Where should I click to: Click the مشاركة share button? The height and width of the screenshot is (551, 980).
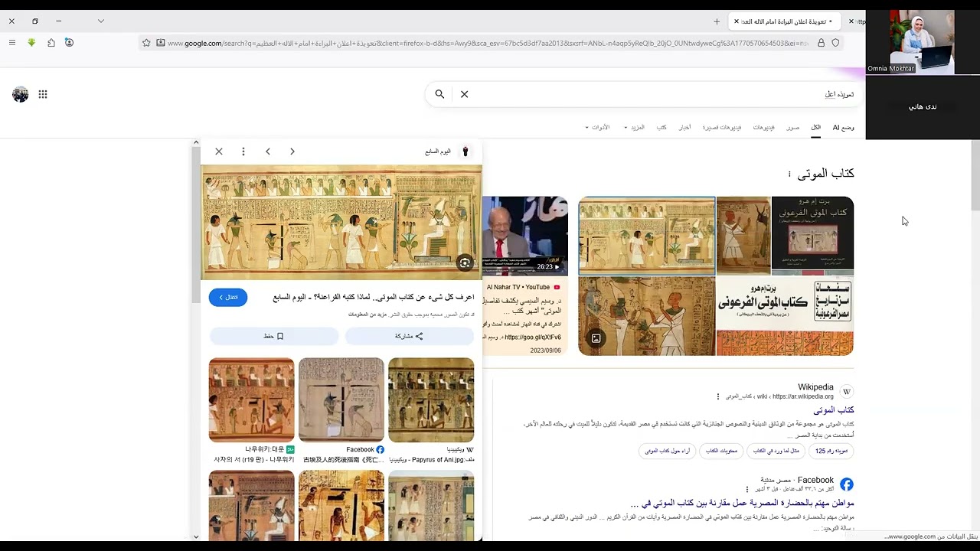409,336
